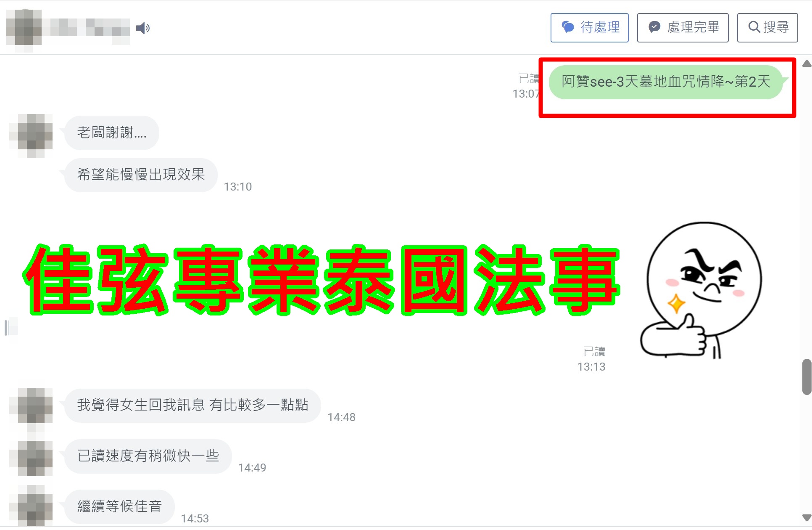Select the green 阿贊see message bubble
The image size is (812, 530).
click(666, 82)
